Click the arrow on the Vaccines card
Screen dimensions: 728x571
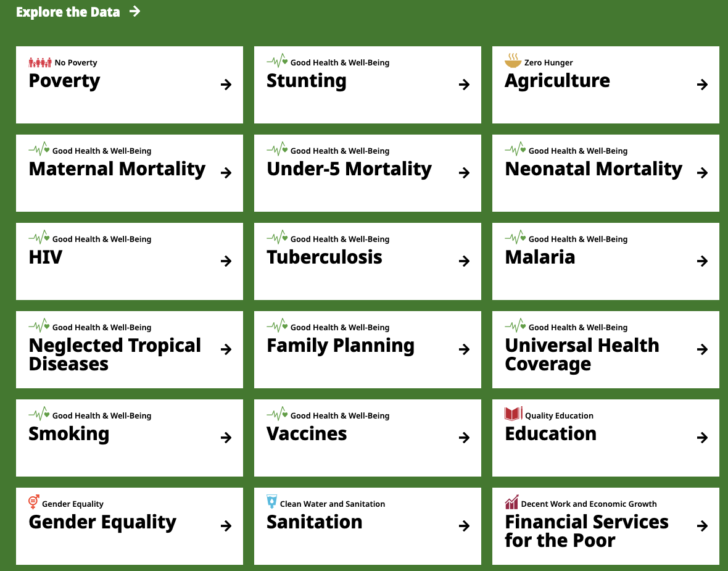(x=465, y=438)
